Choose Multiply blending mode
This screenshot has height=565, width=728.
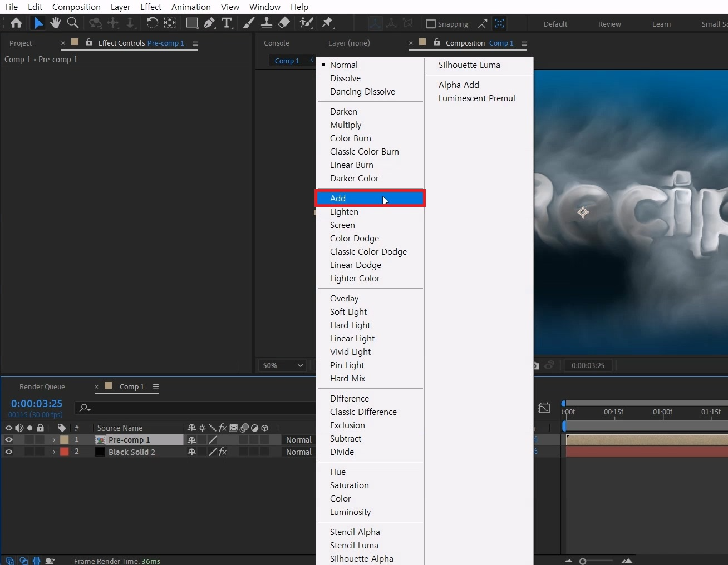coord(370,125)
